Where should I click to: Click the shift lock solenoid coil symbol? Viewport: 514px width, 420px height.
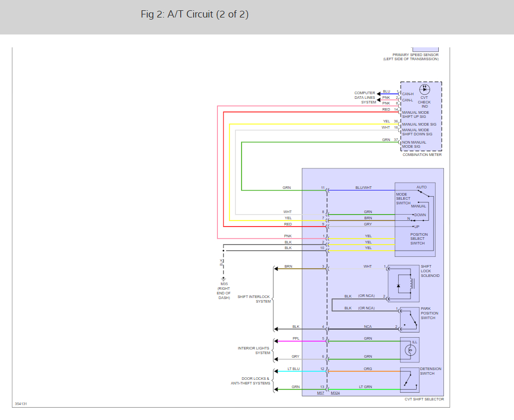coord(413,284)
